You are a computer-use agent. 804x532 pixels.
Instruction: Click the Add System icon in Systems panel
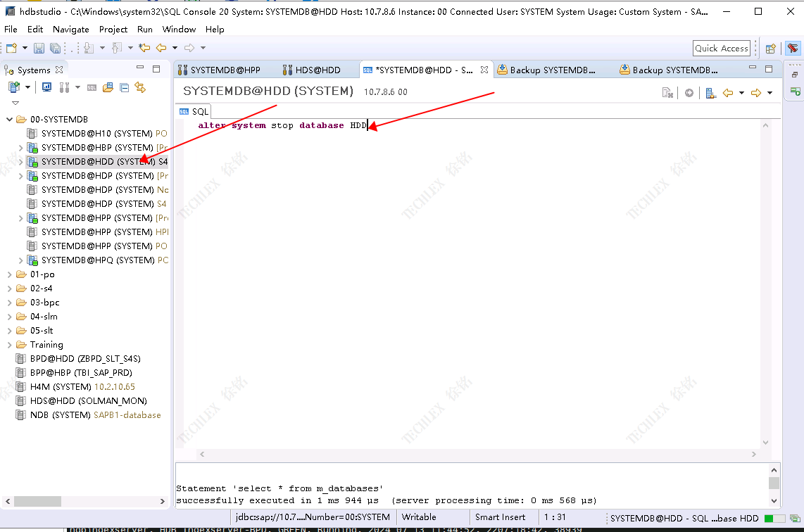[13, 87]
